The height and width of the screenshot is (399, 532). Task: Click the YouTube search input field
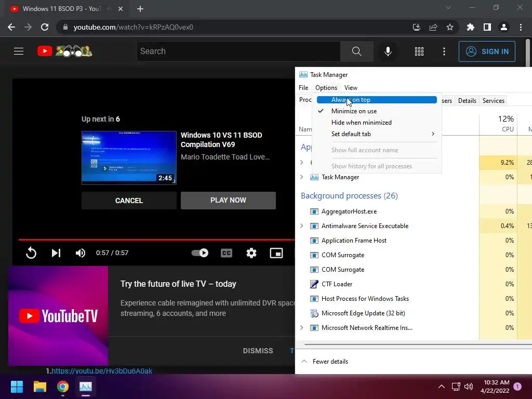pos(238,51)
